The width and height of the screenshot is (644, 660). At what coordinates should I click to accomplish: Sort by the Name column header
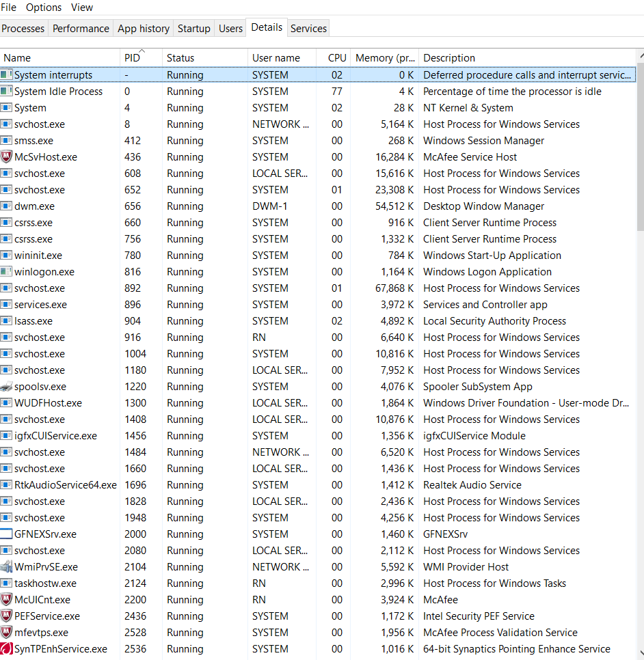point(59,57)
